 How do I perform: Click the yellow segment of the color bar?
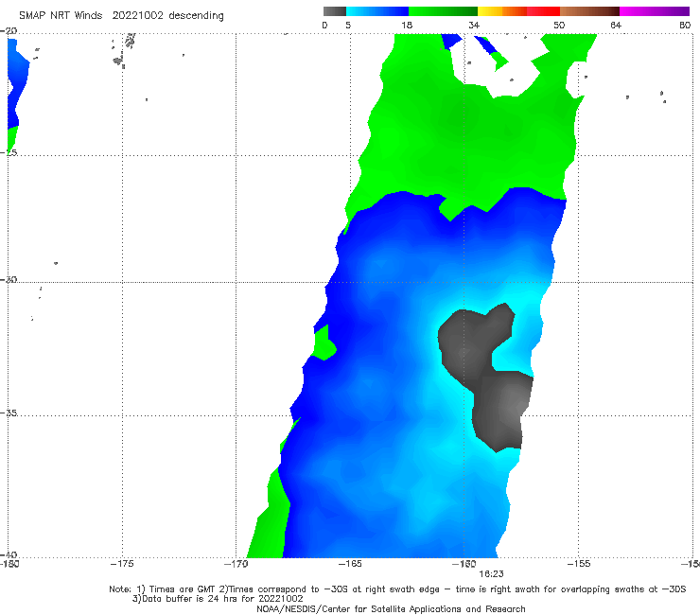coord(490,11)
